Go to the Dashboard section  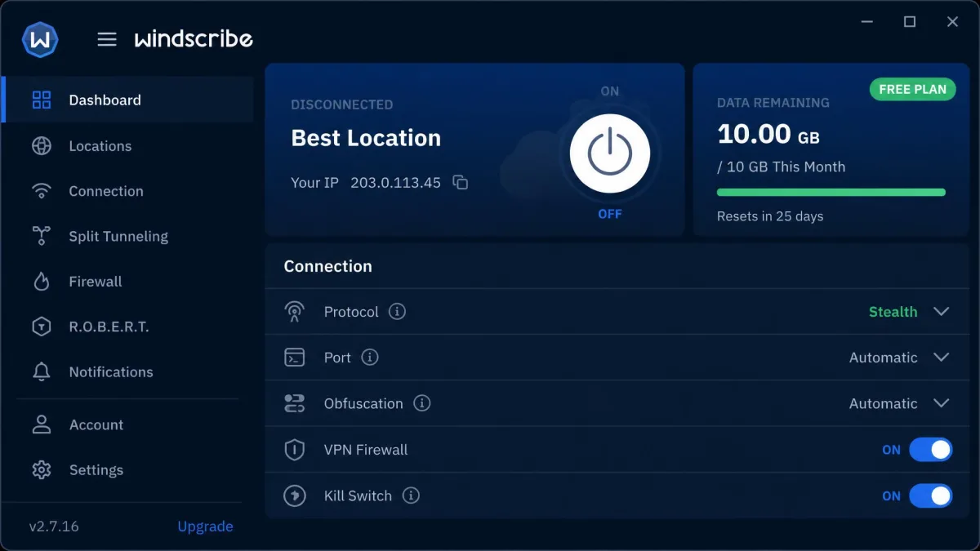pos(128,100)
